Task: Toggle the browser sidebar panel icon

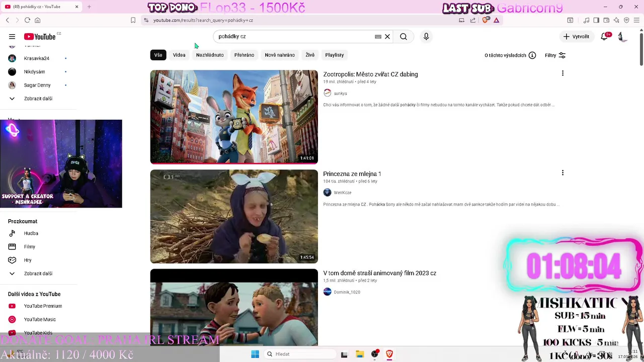Action: (x=596, y=20)
